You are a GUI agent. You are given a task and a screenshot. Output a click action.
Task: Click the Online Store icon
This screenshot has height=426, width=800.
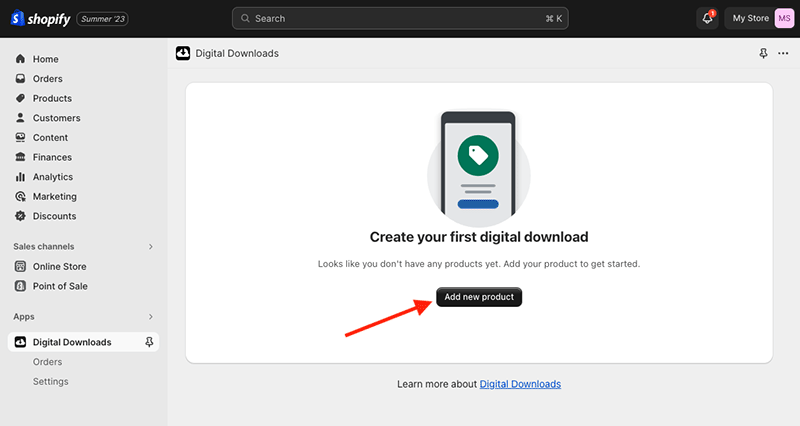(20, 266)
